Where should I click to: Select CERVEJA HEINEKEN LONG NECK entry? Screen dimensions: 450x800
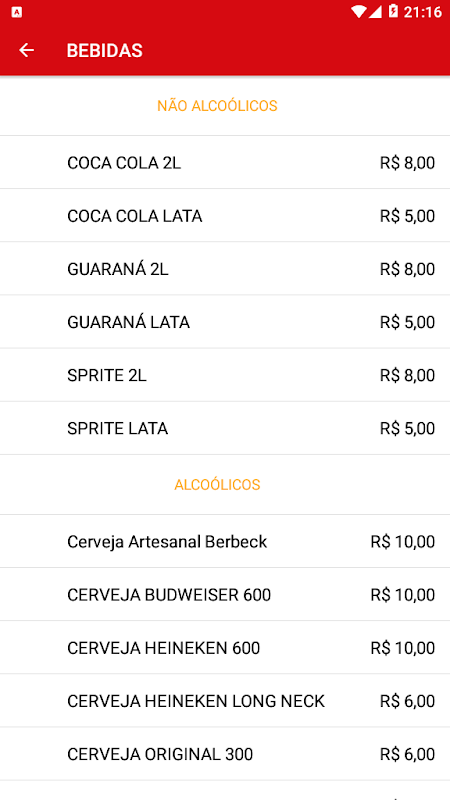(x=225, y=701)
